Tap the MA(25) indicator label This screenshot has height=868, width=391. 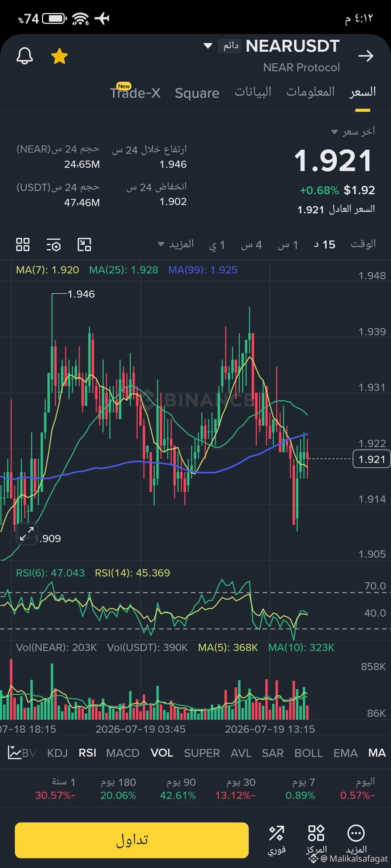(123, 270)
